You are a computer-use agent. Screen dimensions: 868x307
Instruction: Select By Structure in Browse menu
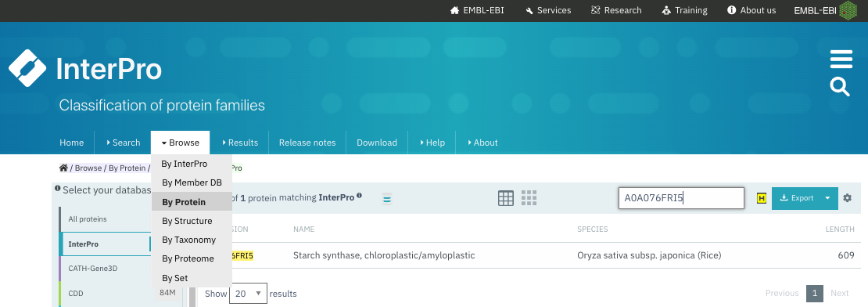click(192, 221)
